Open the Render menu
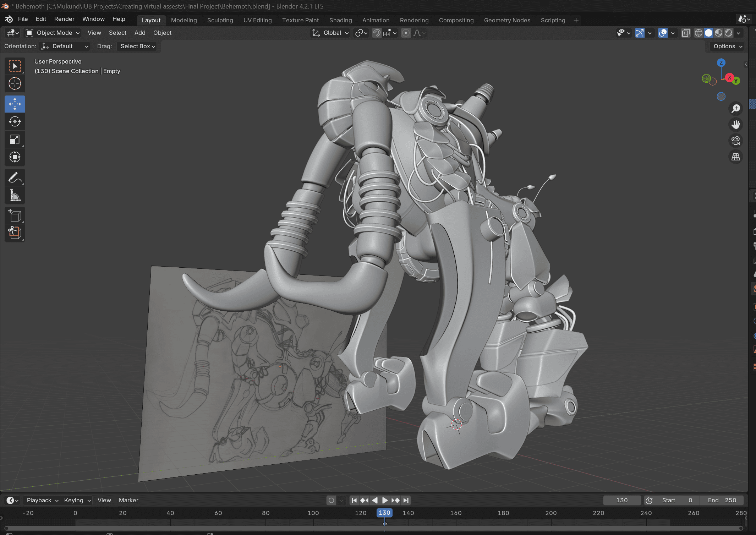The width and height of the screenshot is (756, 535). click(64, 19)
